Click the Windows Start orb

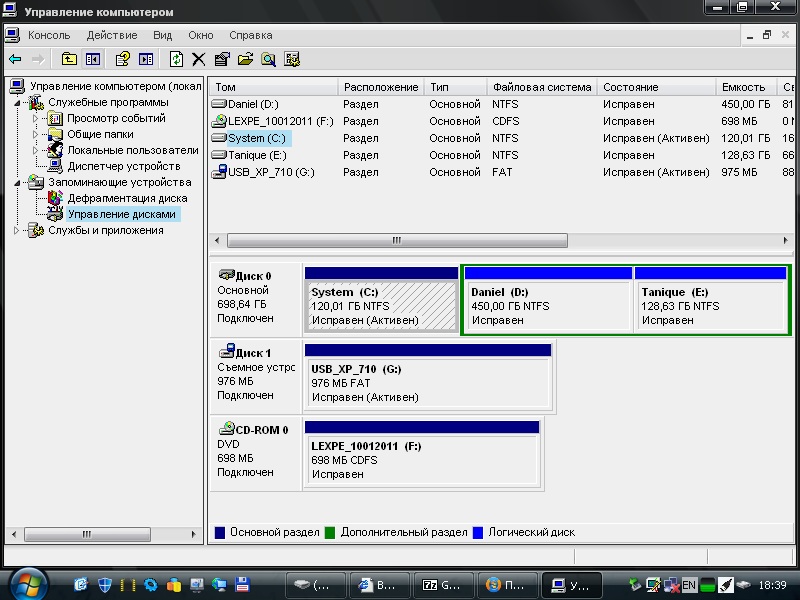pyautogui.click(x=27, y=583)
